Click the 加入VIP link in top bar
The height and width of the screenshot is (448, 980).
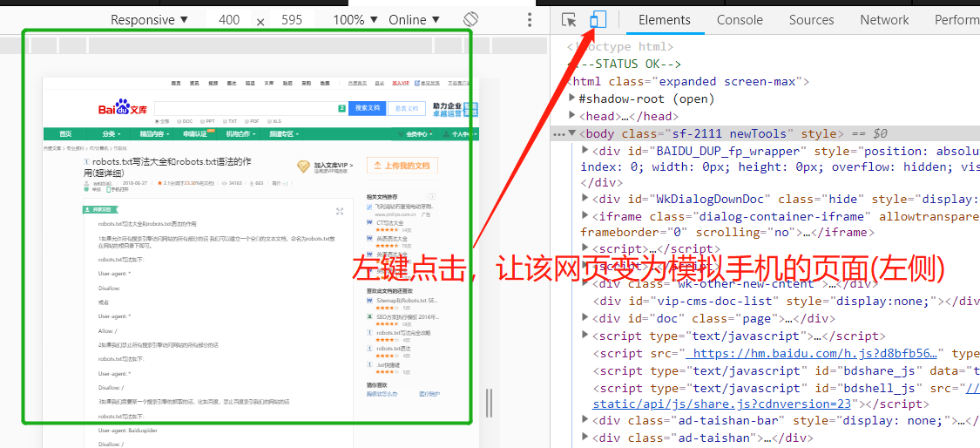click(x=401, y=83)
